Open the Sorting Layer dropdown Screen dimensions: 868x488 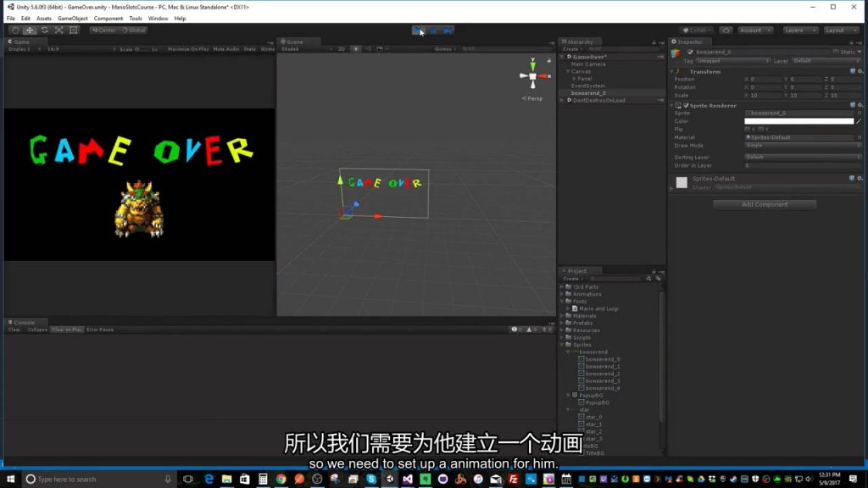click(800, 157)
